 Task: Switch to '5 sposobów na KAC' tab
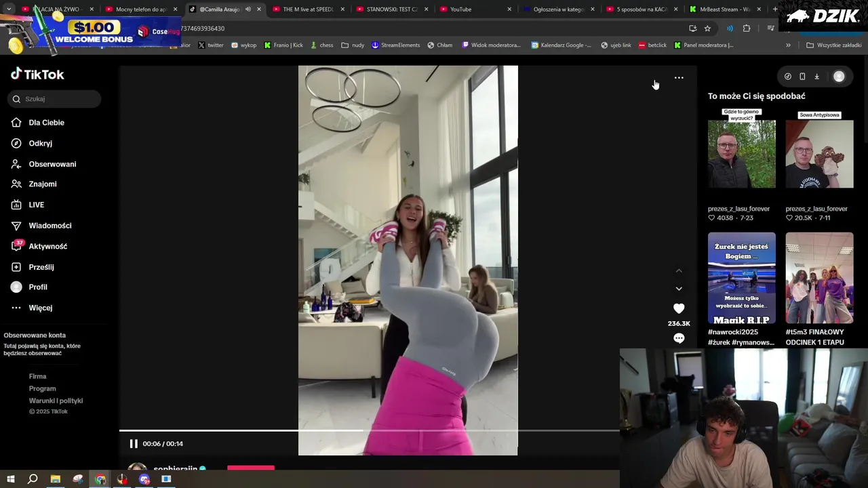(x=642, y=9)
